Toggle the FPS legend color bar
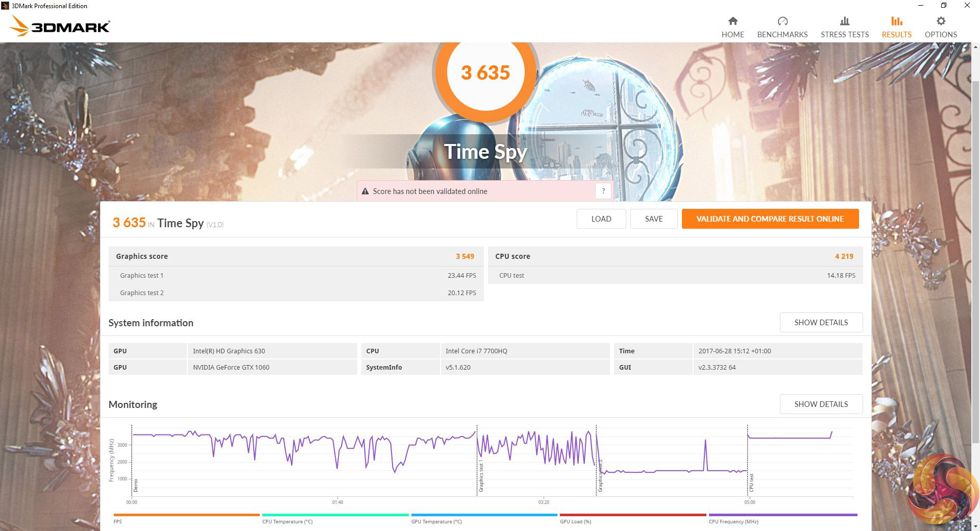980x531 pixels. pyautogui.click(x=186, y=515)
